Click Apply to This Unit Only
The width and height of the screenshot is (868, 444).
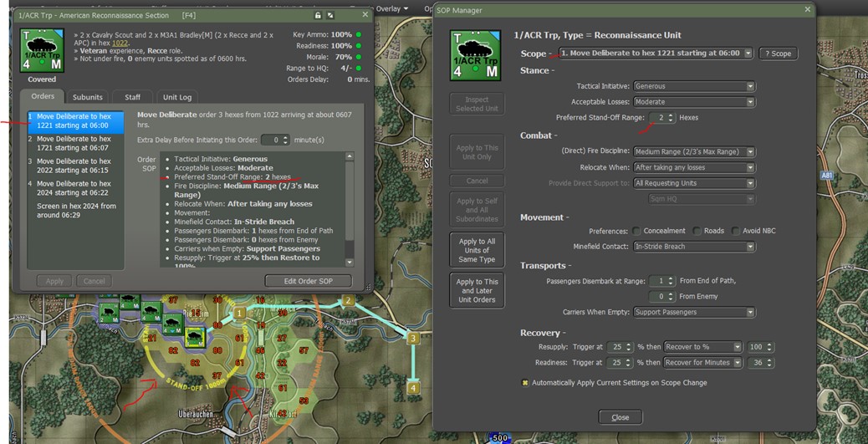click(x=477, y=152)
